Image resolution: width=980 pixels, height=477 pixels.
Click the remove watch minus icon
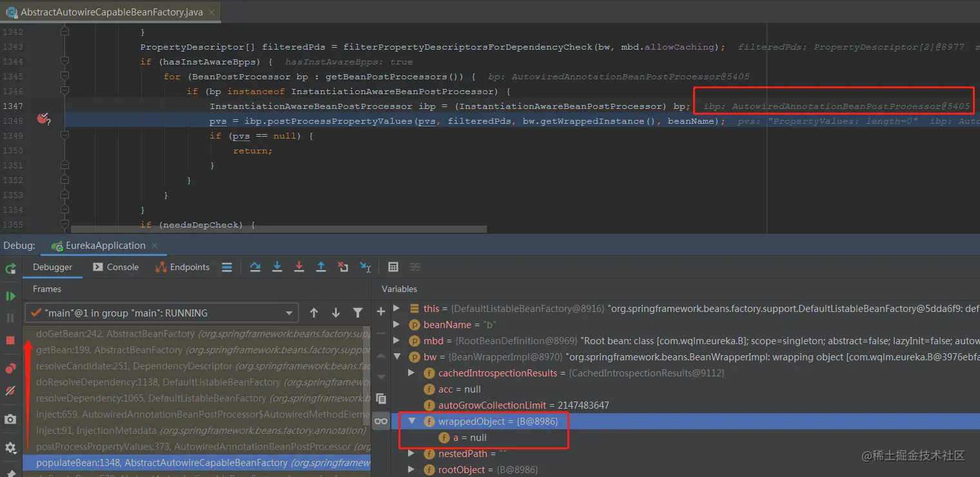(x=381, y=333)
